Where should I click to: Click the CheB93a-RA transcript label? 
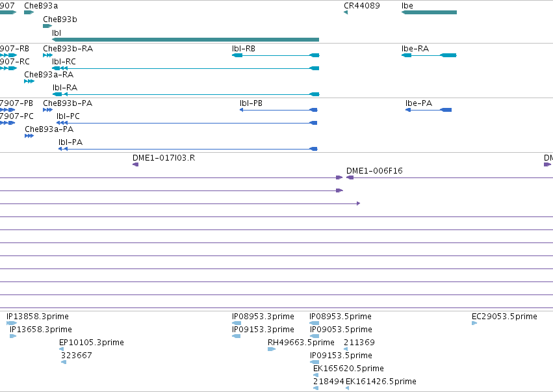pos(49,75)
